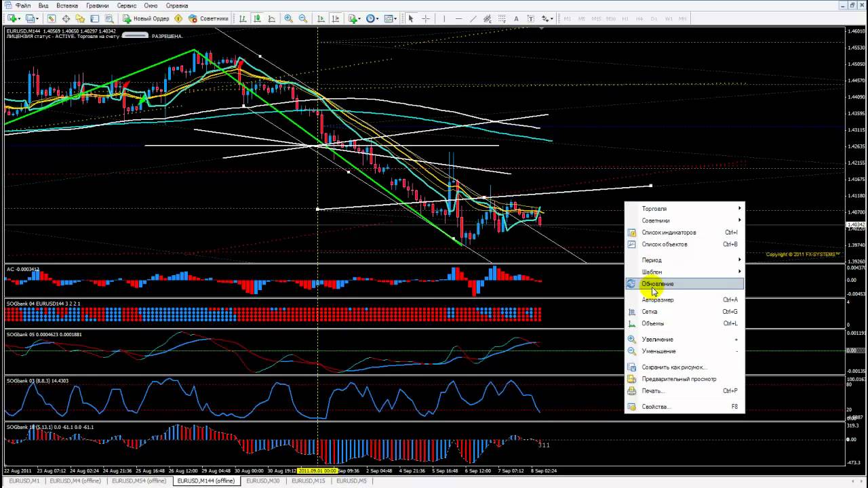Switch to EURUSD,M30 chart tab

tap(262, 481)
